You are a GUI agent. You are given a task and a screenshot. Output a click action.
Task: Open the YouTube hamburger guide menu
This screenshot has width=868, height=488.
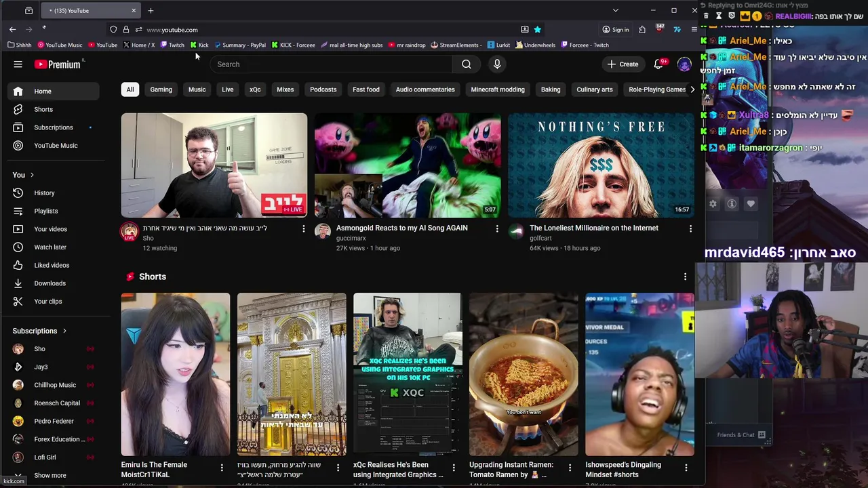tap(18, 64)
